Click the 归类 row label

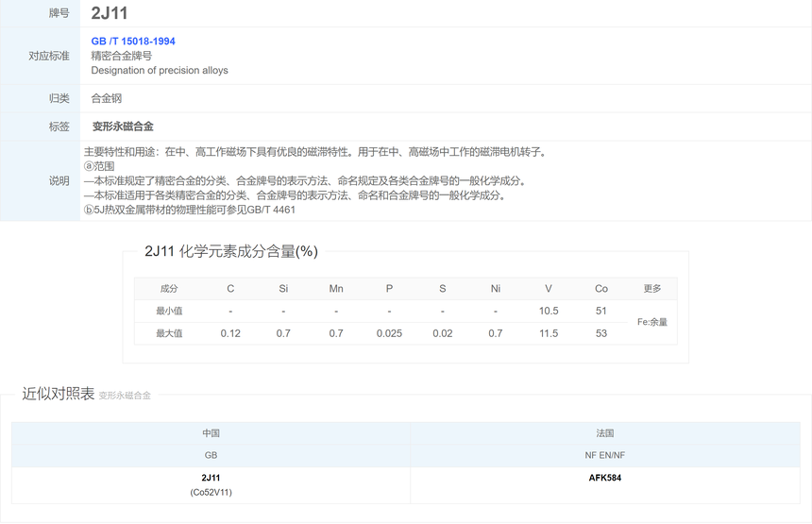point(59,98)
